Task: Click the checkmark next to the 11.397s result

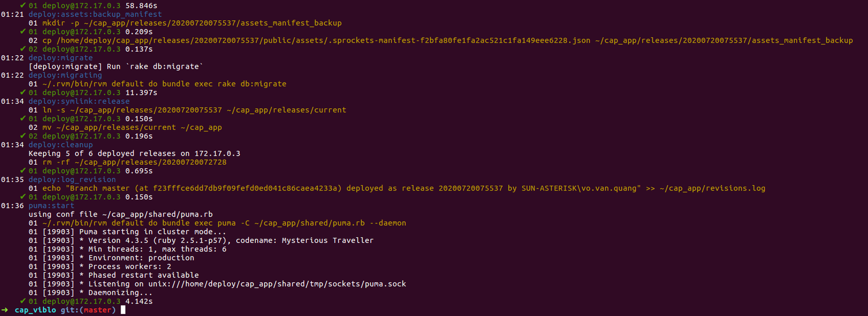Action: click(23, 92)
